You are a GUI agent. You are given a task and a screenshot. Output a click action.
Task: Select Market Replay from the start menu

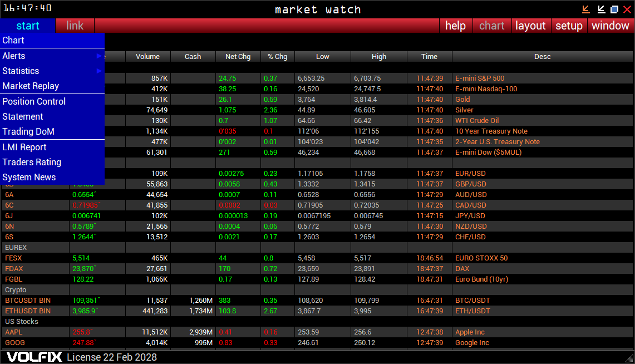point(31,86)
